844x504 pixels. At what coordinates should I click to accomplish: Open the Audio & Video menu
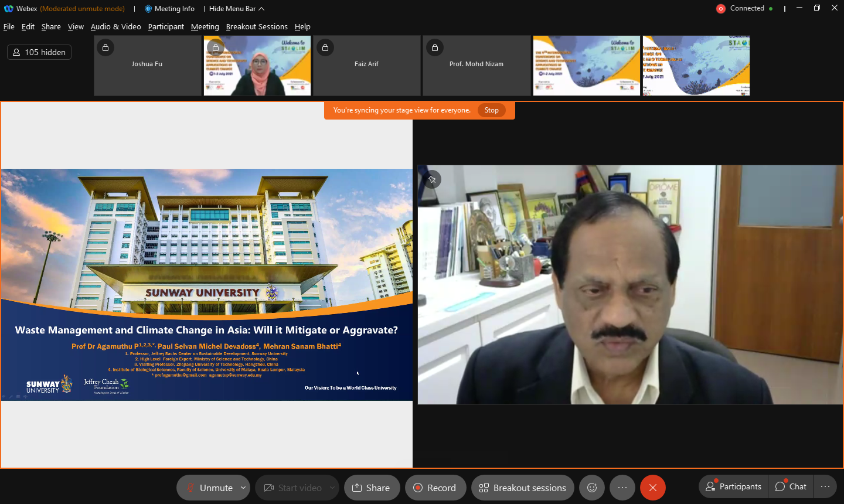coord(115,27)
